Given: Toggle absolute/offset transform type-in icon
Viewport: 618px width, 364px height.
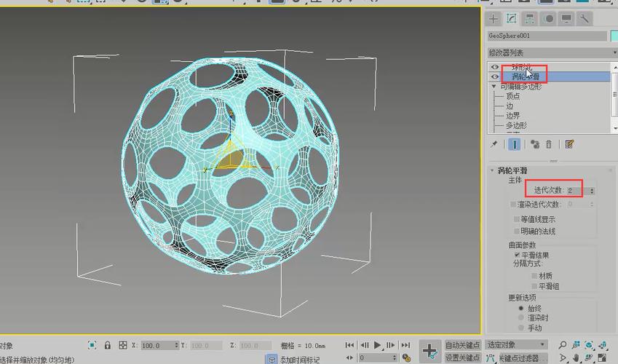Looking at the screenshot, I should (122, 346).
